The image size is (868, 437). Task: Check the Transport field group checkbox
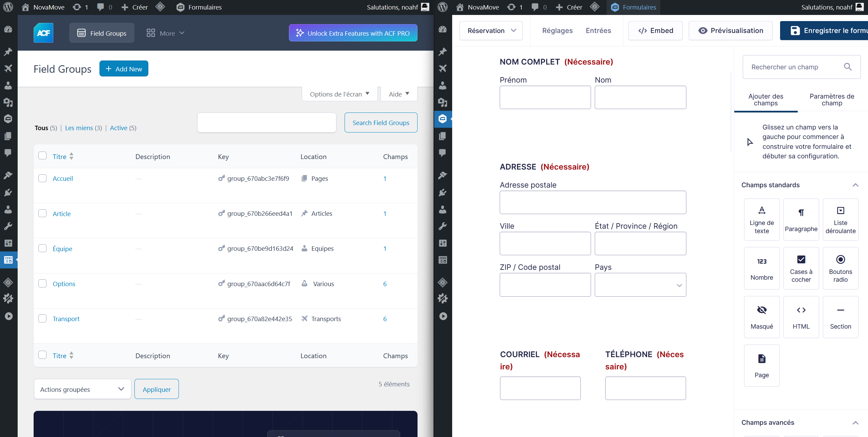(x=42, y=318)
